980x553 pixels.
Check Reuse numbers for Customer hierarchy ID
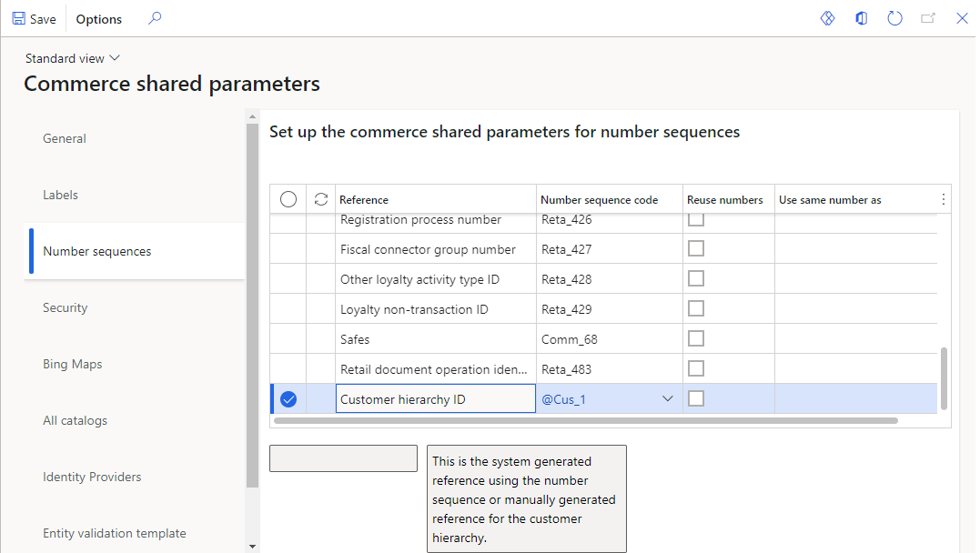tap(696, 398)
